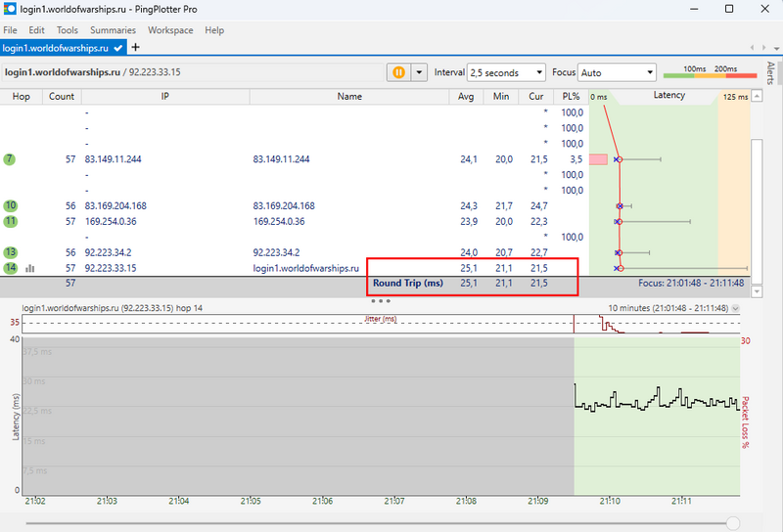Click the Count column header
The image size is (783, 532).
click(62, 96)
